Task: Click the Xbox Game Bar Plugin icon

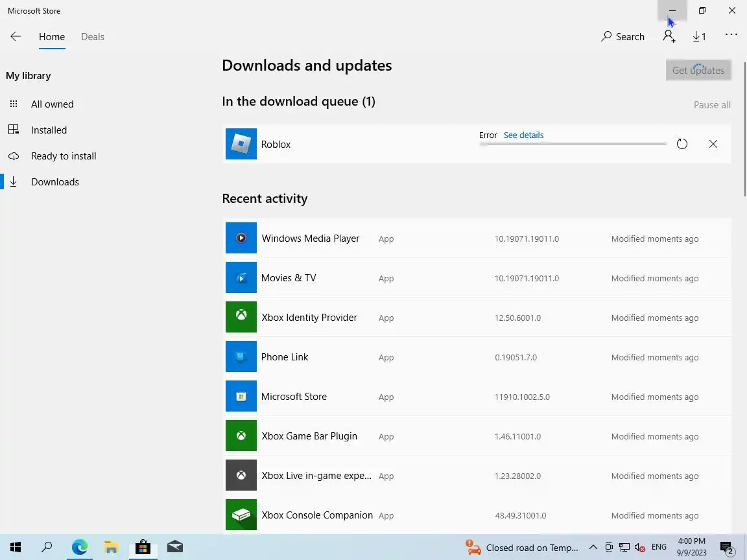Action: 241,436
